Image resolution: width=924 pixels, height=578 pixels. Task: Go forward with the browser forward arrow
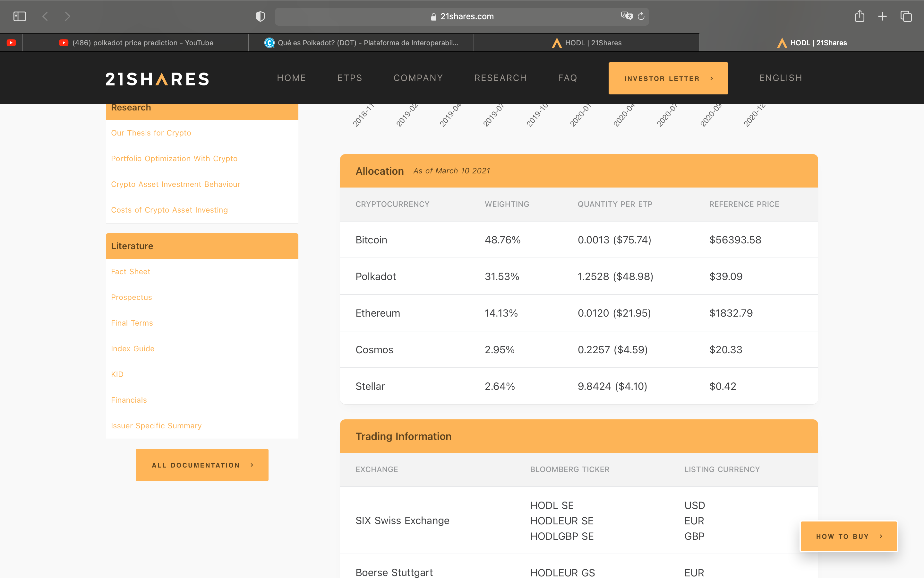tap(68, 16)
